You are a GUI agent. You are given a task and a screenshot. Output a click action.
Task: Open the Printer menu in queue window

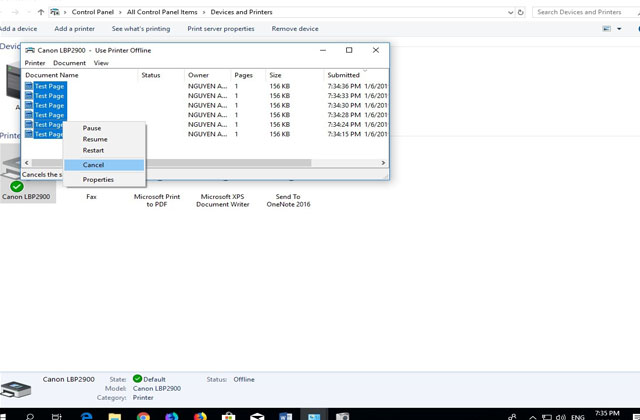coord(35,63)
